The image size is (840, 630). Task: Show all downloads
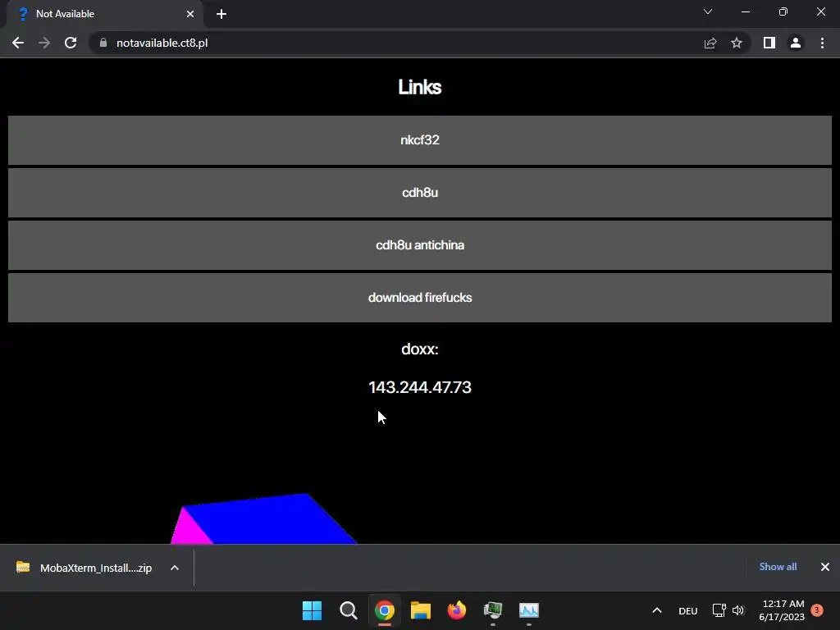778,567
